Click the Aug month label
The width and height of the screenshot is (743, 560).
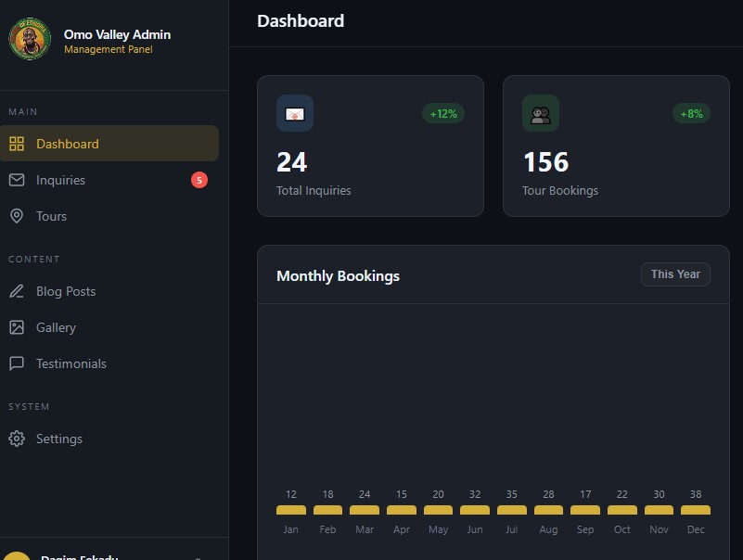point(549,529)
